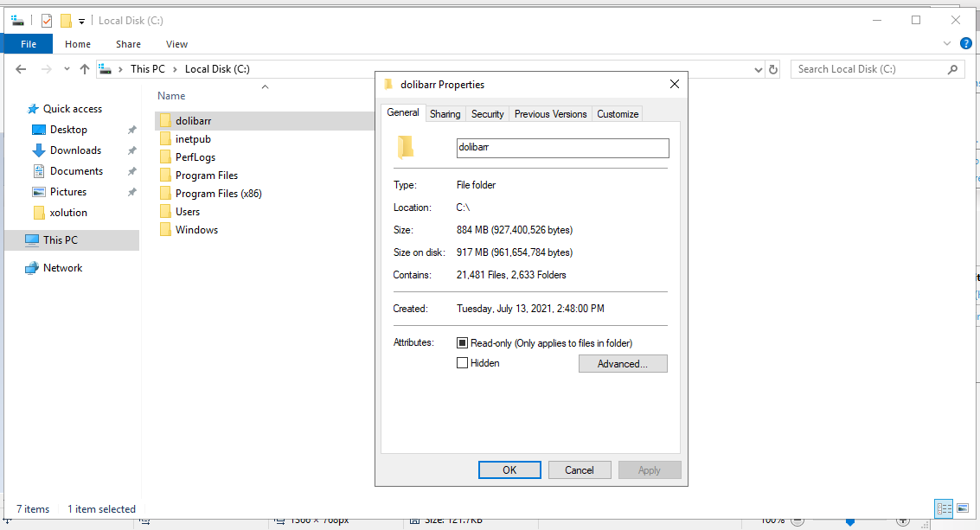Select the Program Files (x86) folder
The height and width of the screenshot is (530, 980).
(219, 193)
